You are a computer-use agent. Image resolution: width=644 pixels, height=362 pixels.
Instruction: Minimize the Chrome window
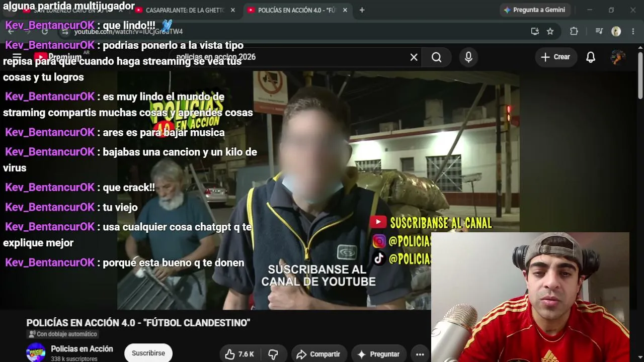tap(590, 10)
